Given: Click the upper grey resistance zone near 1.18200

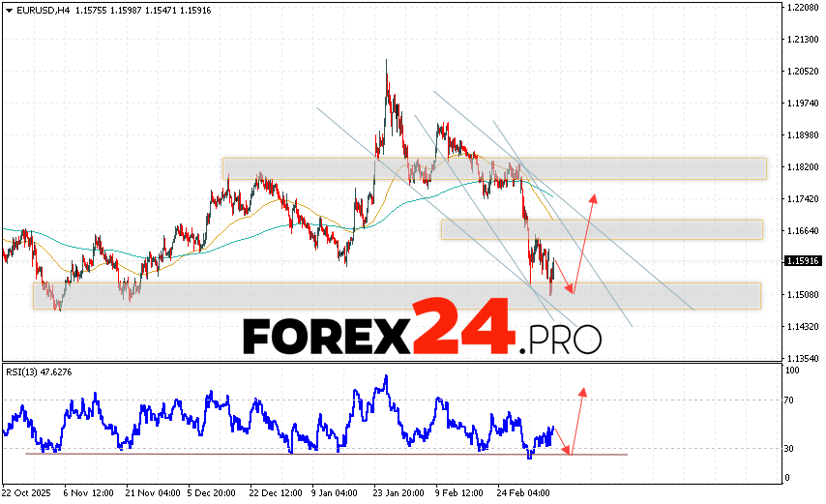Looking at the screenshot, I should click(x=493, y=168).
